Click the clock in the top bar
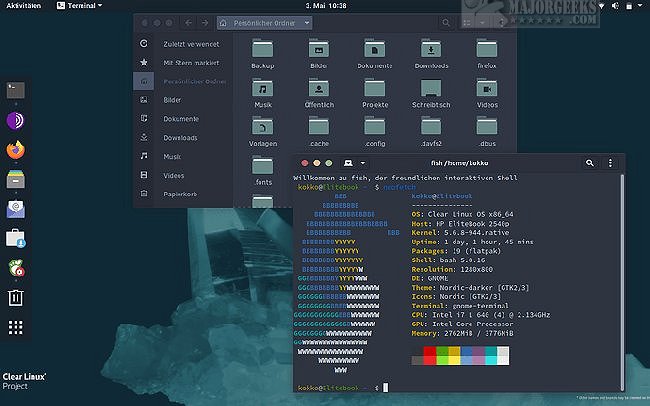 (x=325, y=5)
